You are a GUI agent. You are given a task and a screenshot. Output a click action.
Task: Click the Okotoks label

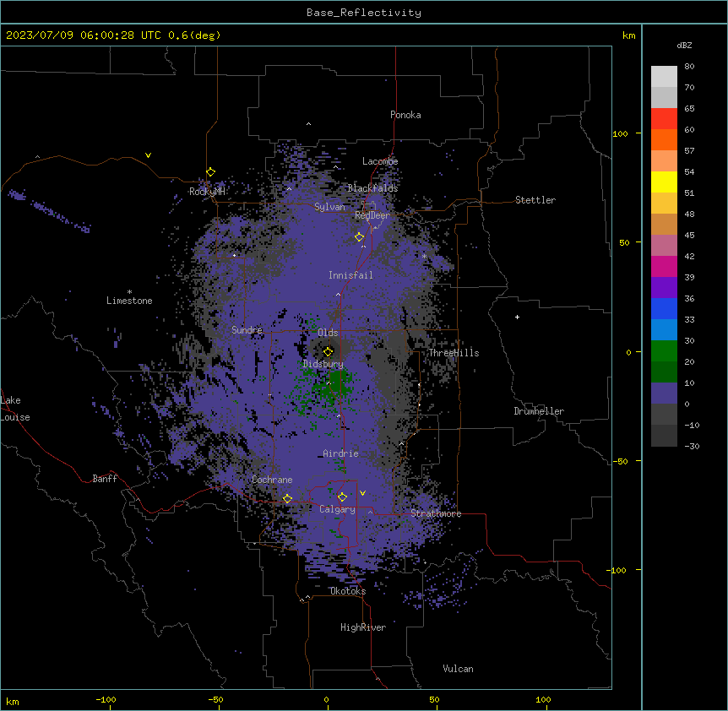348,591
